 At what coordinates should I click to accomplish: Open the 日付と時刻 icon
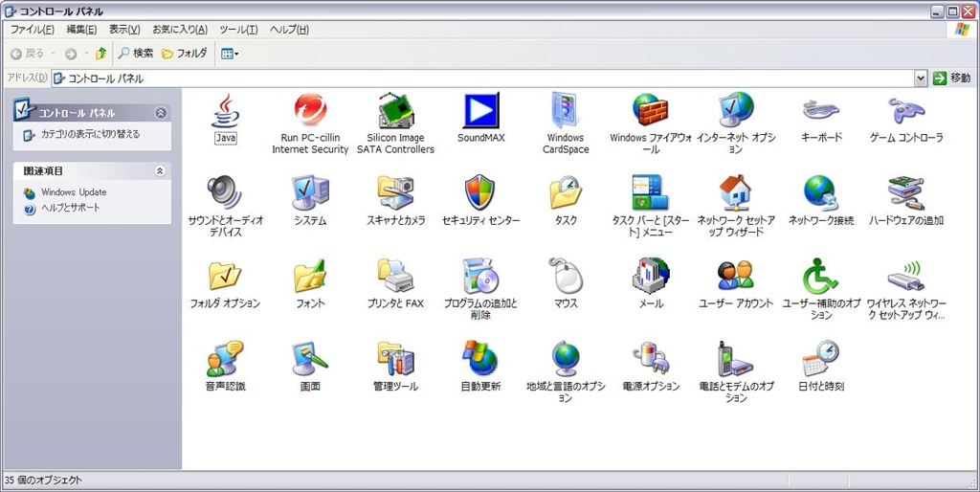[821, 358]
